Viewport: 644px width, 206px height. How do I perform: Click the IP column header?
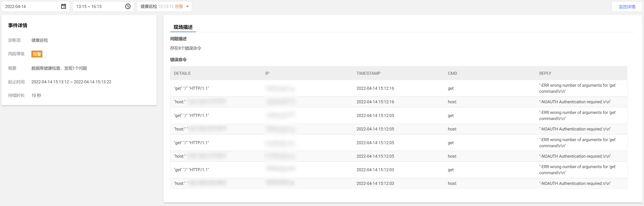pos(267,73)
